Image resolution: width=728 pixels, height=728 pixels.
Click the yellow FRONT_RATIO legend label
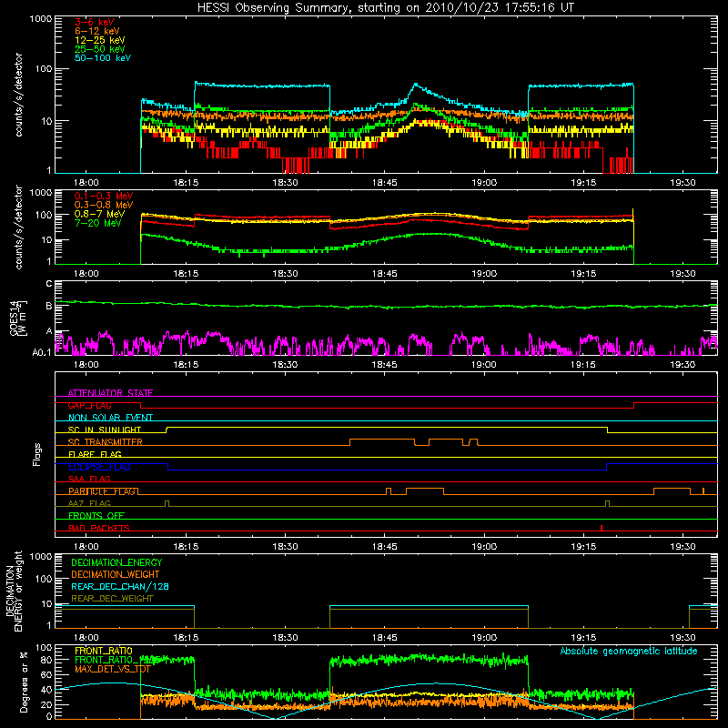[x=104, y=651]
